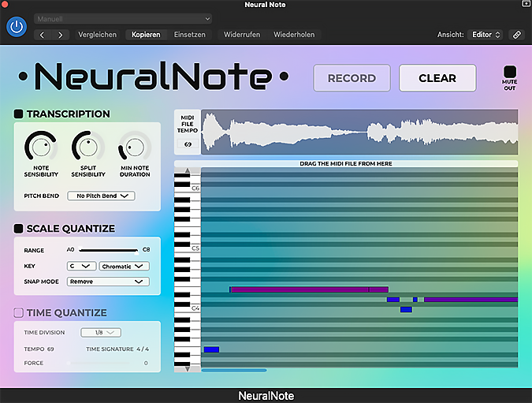Go to the previous preset arrow
532x403 pixels.
(x=42, y=35)
